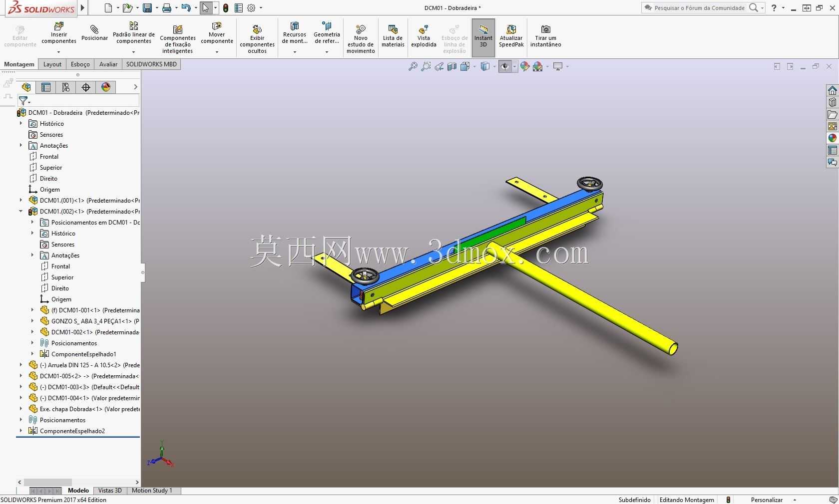This screenshot has width=839, height=504.
Task: Switch to the Layout tab
Action: (x=52, y=64)
